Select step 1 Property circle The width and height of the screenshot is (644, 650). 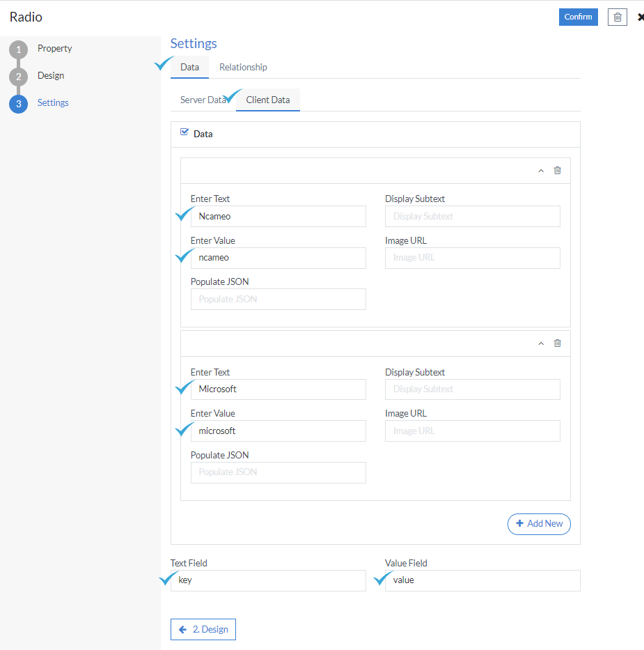(x=17, y=49)
